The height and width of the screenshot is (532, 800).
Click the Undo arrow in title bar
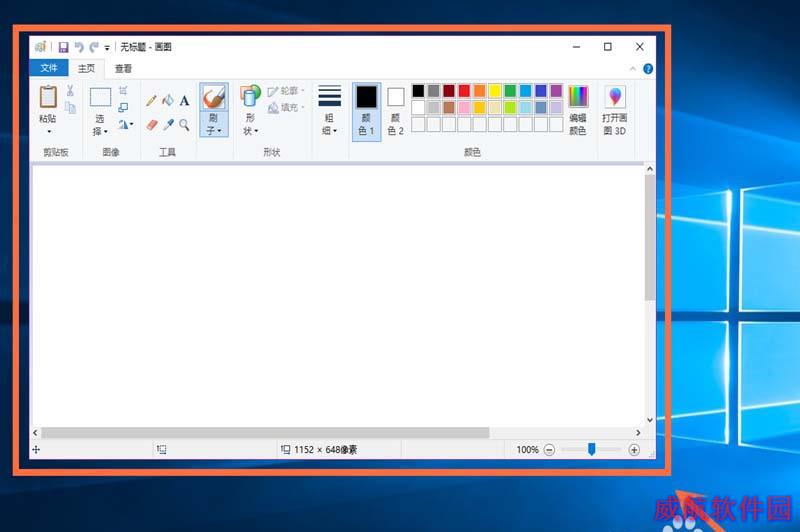pos(79,47)
